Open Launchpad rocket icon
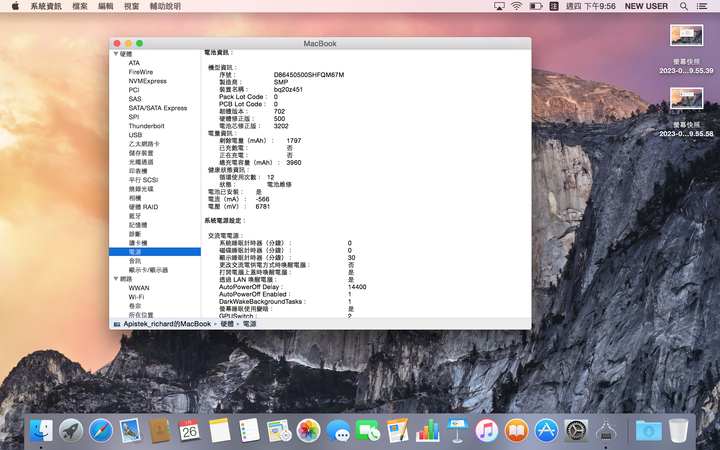Viewport: 720px width, 450px height. tap(71, 431)
